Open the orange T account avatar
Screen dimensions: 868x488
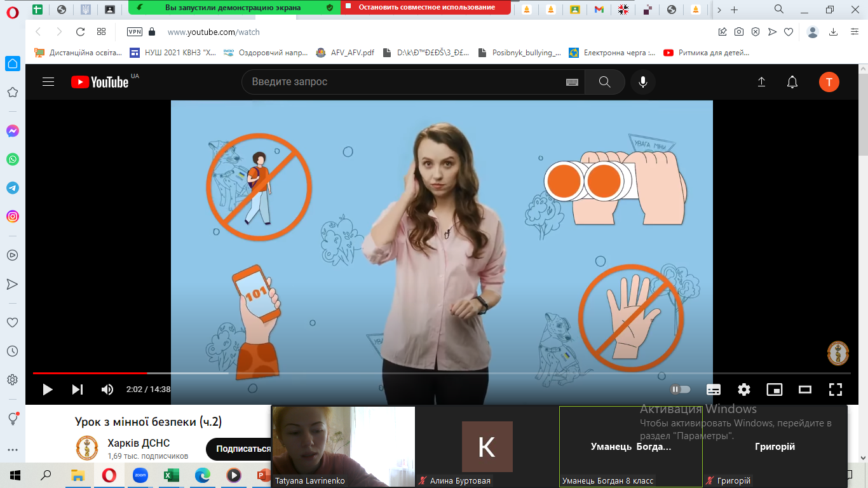pyautogui.click(x=829, y=82)
